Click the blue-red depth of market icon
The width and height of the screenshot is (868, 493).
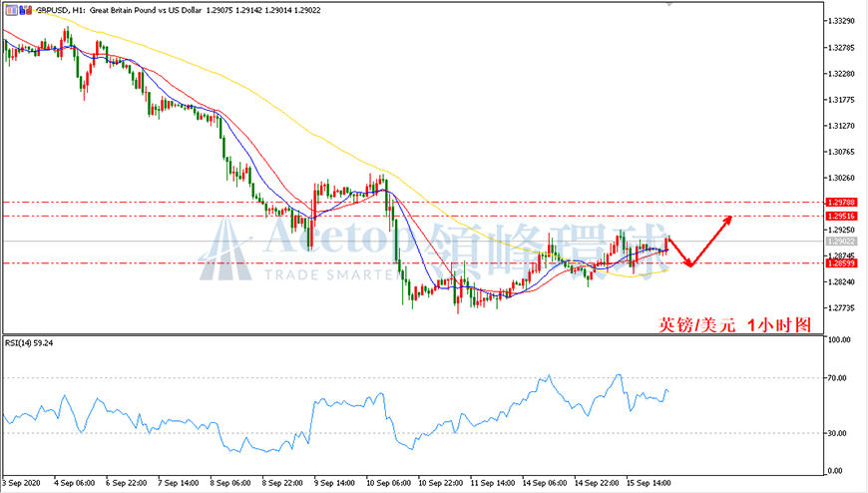coord(25,10)
